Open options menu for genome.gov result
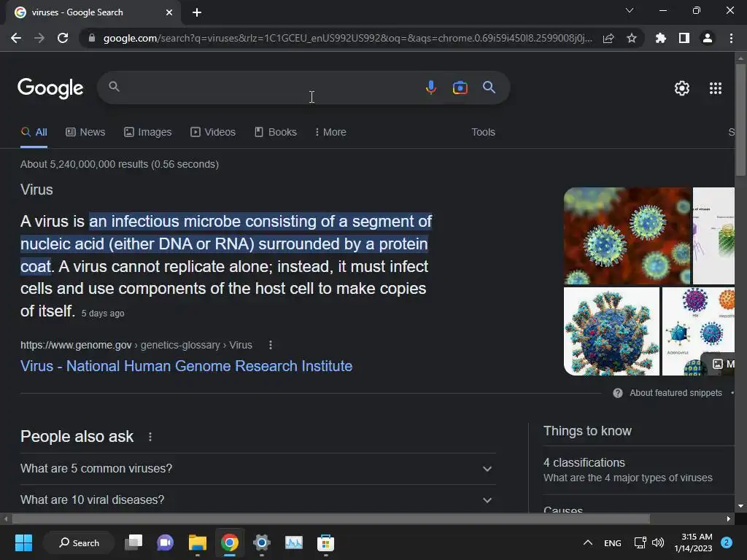Viewport: 747px width, 560px height. point(271,345)
